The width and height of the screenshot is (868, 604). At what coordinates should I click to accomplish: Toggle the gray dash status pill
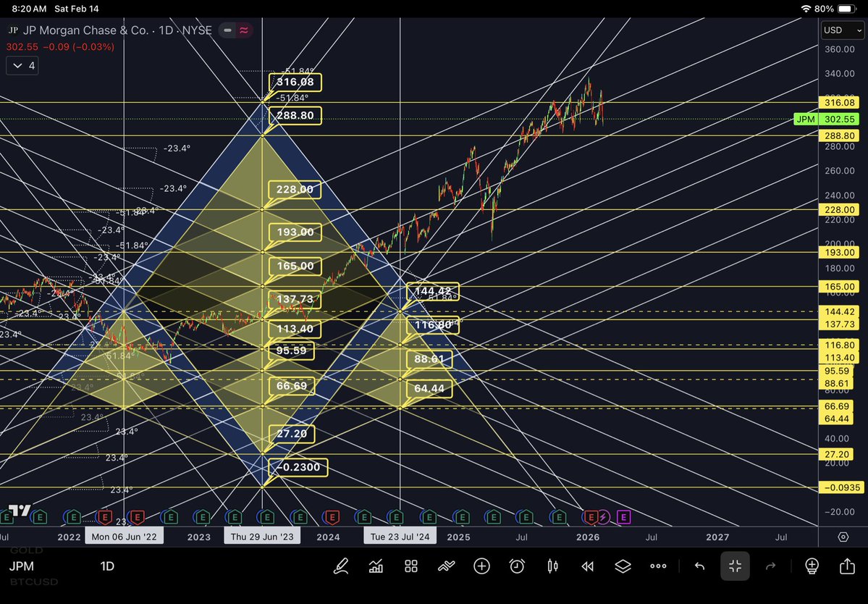[x=227, y=30]
